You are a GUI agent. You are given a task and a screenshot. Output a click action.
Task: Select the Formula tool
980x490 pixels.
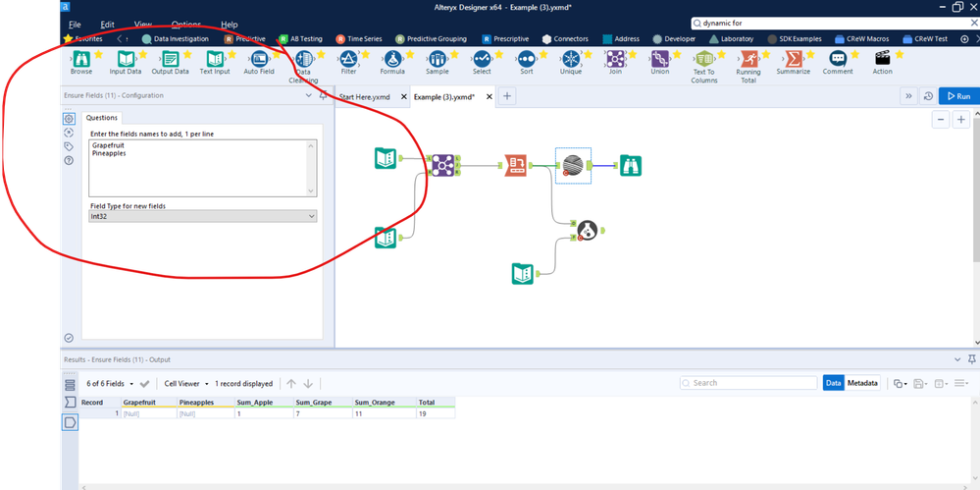point(392,60)
